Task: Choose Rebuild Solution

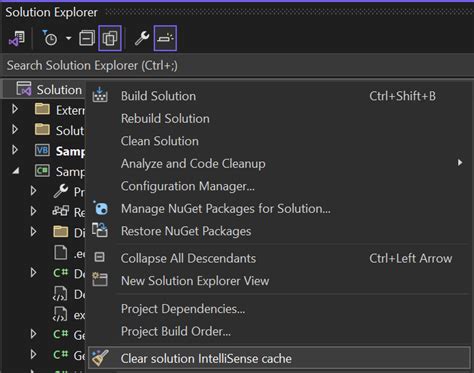Action: [x=278, y=119]
